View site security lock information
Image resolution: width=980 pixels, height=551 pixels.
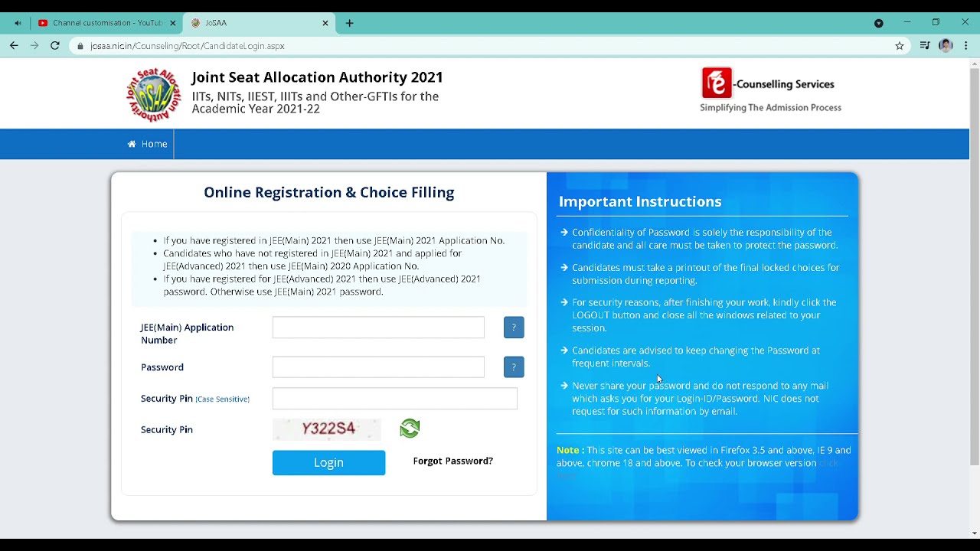pyautogui.click(x=80, y=46)
